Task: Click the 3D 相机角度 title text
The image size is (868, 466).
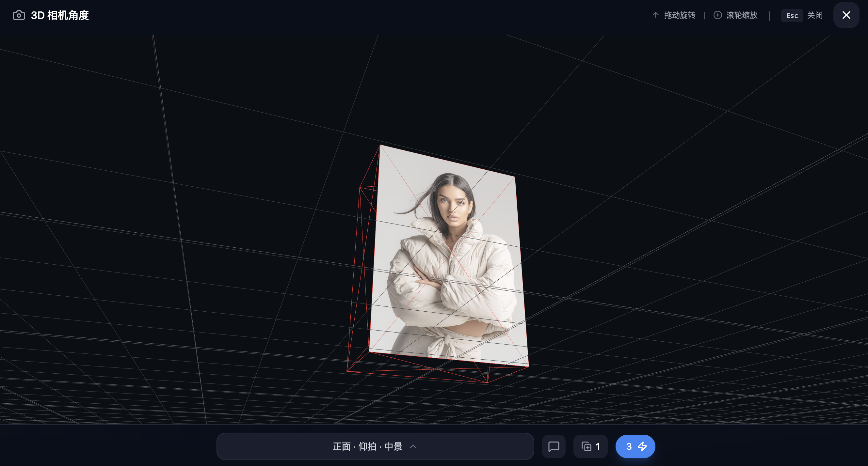Action: pyautogui.click(x=60, y=15)
